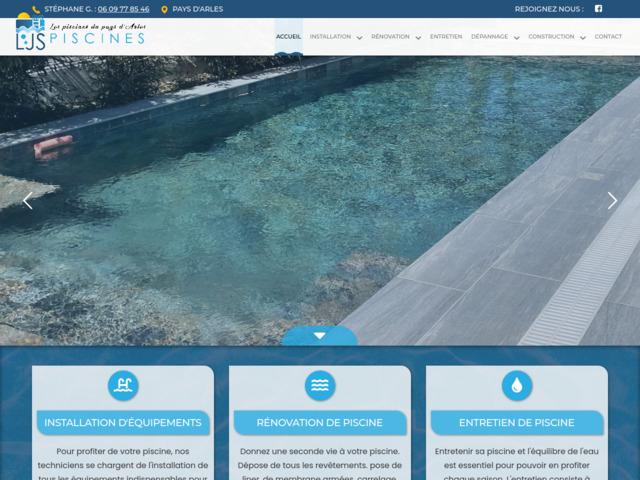The height and width of the screenshot is (480, 640).
Task: Select the Accueil menu item
Action: 288,36
